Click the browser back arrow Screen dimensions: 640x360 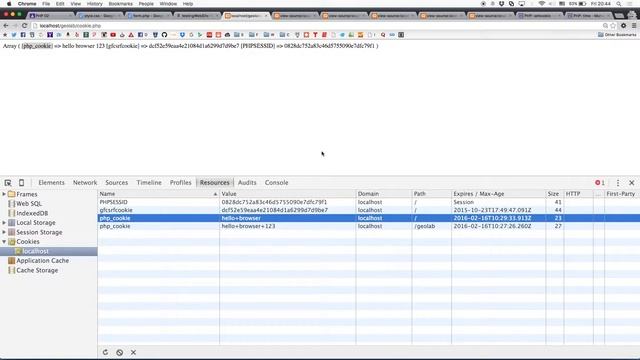(6, 26)
